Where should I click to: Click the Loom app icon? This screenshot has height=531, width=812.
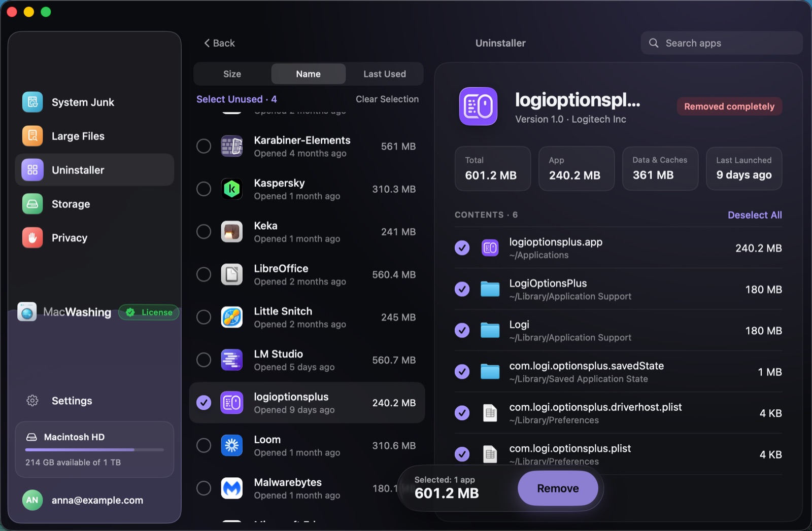pyautogui.click(x=232, y=445)
